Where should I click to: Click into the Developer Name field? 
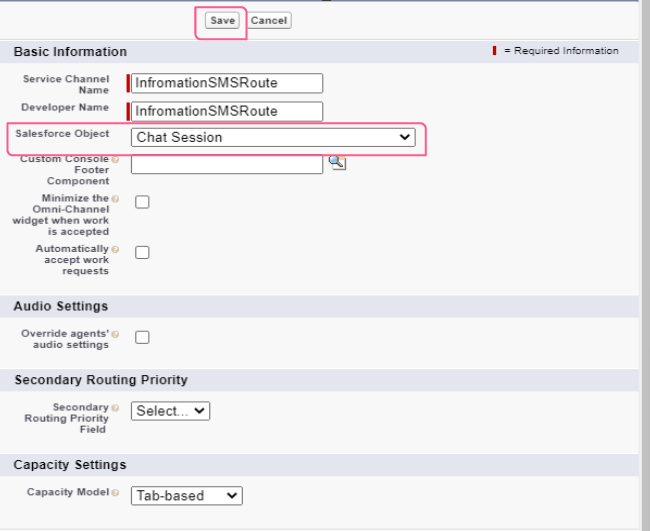click(227, 111)
